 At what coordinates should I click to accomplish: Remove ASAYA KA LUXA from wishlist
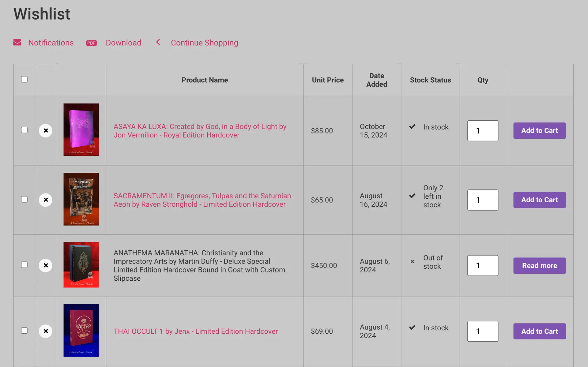46,131
